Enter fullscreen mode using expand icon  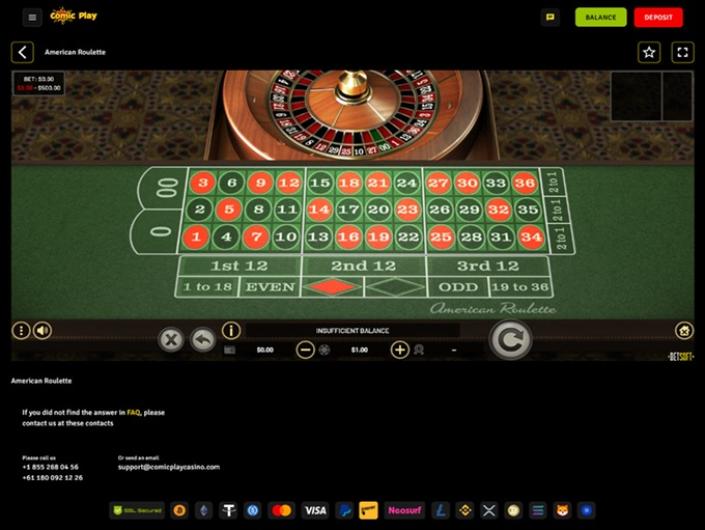click(x=683, y=52)
